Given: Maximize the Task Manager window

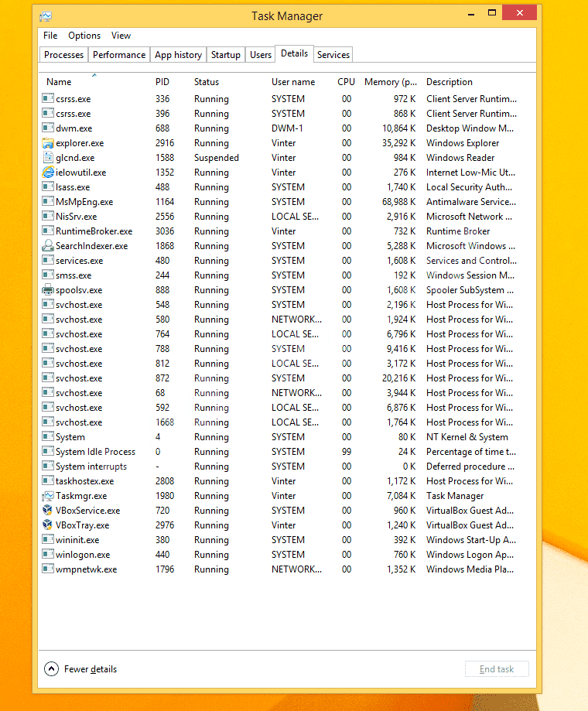Looking at the screenshot, I should pos(492,12).
